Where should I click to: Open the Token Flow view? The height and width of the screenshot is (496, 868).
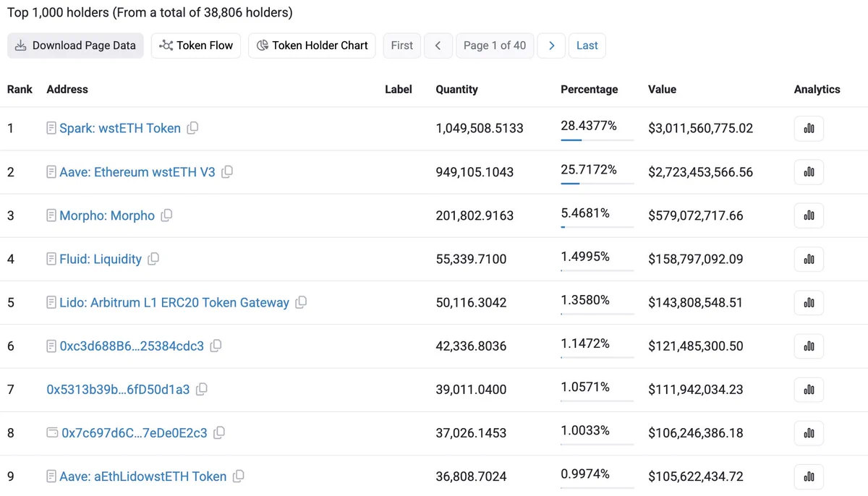tap(196, 46)
